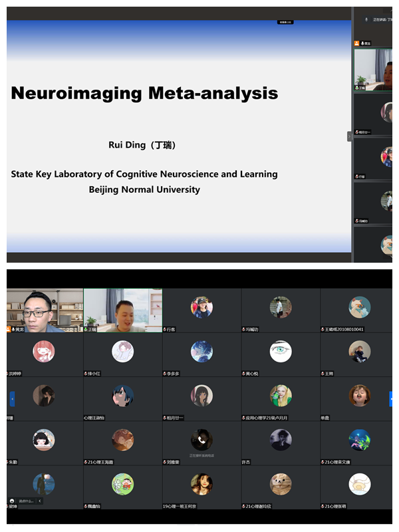
Task: Click the phone call icon on 刘雄荣's tile
Action: tap(201, 439)
